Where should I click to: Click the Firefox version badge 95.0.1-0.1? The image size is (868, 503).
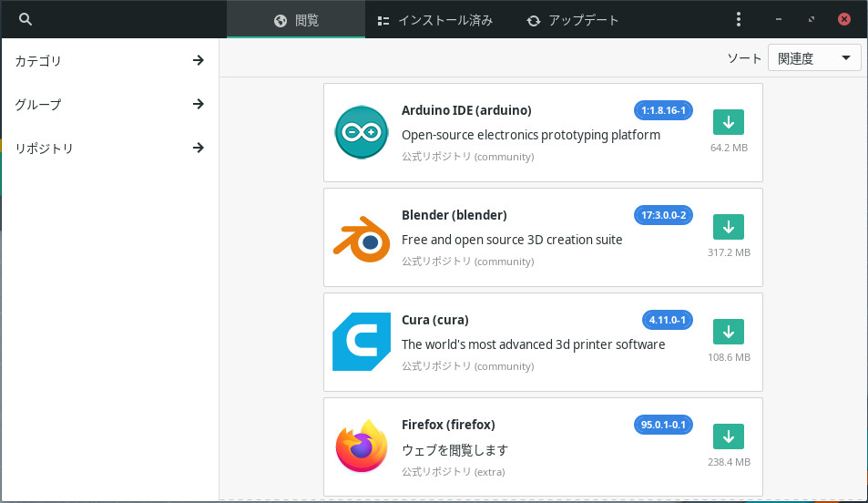(x=664, y=425)
